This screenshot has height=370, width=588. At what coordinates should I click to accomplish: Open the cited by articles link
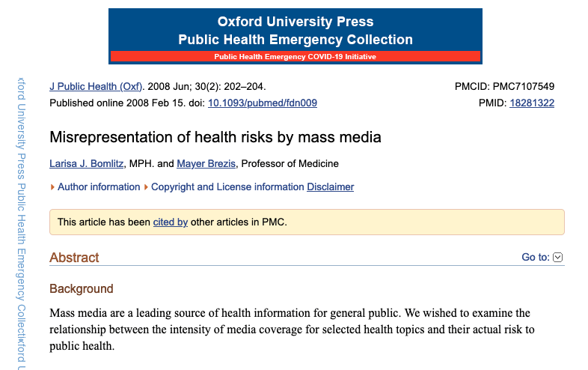pos(171,222)
